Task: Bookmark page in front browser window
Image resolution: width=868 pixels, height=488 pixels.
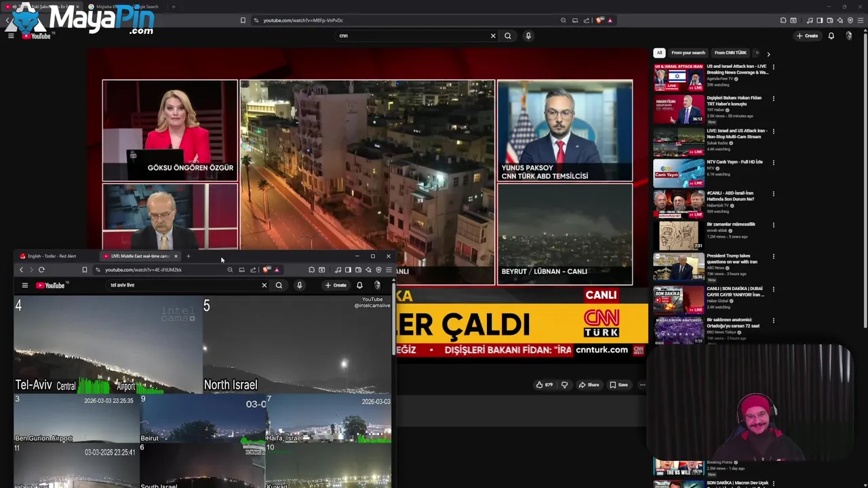Action: pyautogui.click(x=84, y=270)
